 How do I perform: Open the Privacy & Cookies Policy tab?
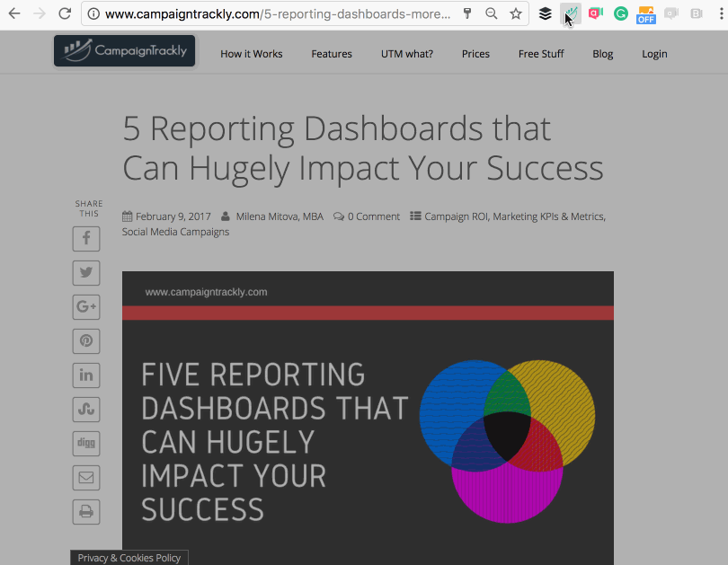[x=129, y=558]
